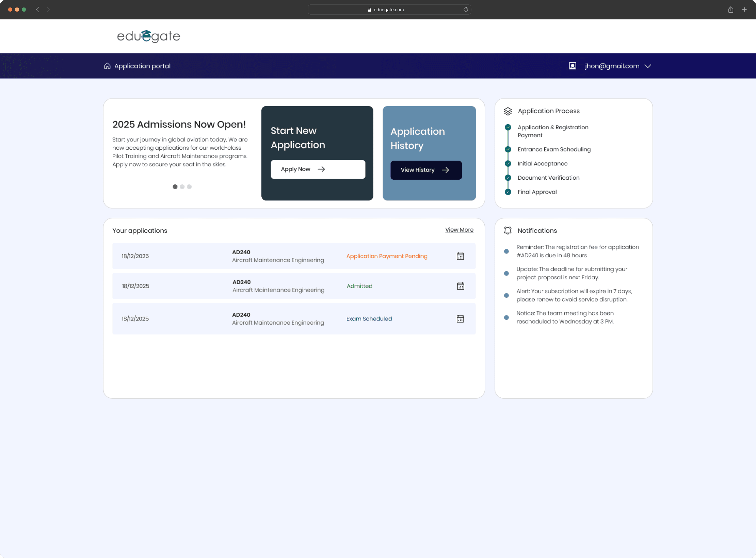Image resolution: width=756 pixels, height=558 pixels.
Task: Open the Application portal menu item
Action: click(142, 66)
